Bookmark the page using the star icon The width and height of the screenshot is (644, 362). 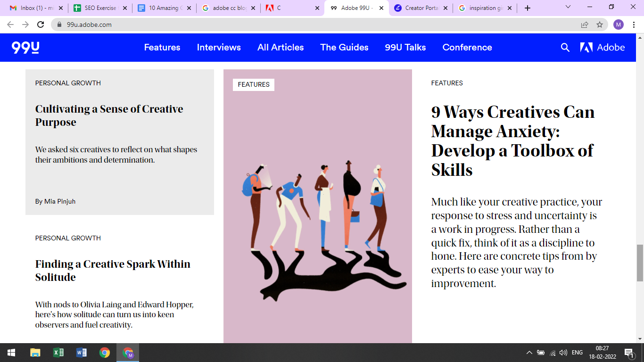599,24
